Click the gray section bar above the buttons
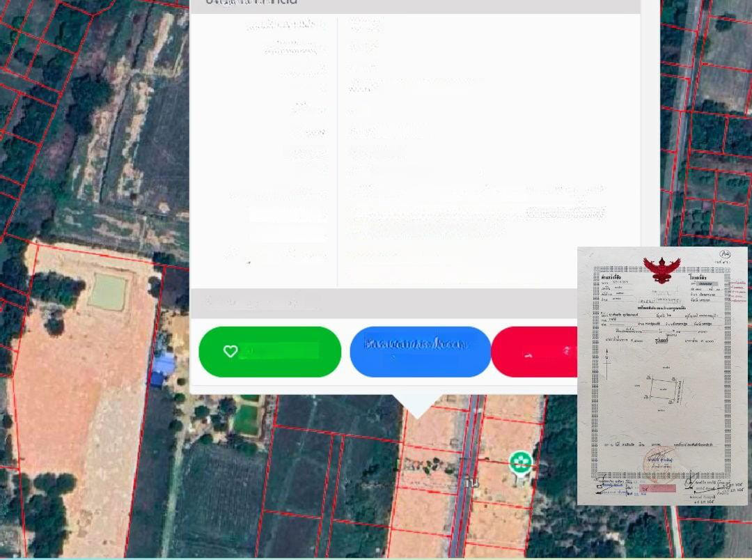Viewport: 752px width, 560px height. click(x=383, y=303)
